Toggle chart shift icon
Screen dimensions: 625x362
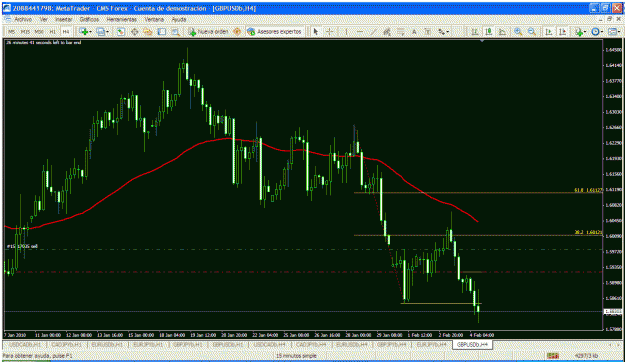562,31
